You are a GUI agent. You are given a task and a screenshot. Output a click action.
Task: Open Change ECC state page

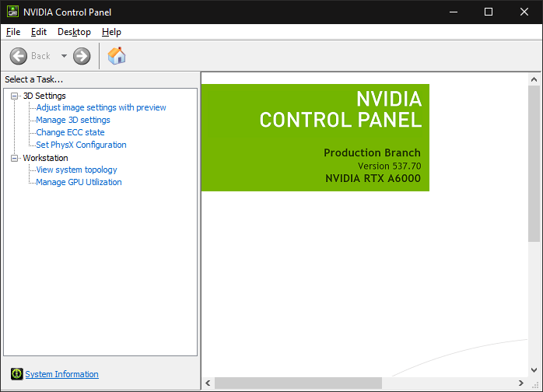point(70,132)
